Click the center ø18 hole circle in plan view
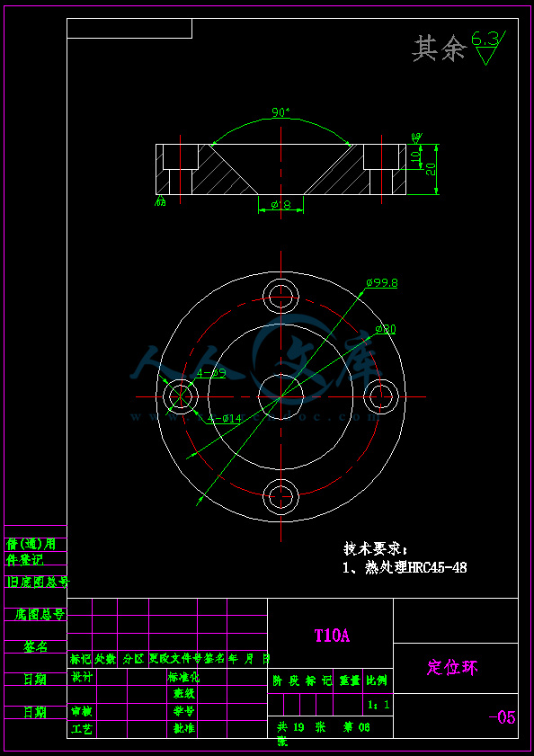Image resolution: width=534 pixels, height=756 pixels. 280,396
